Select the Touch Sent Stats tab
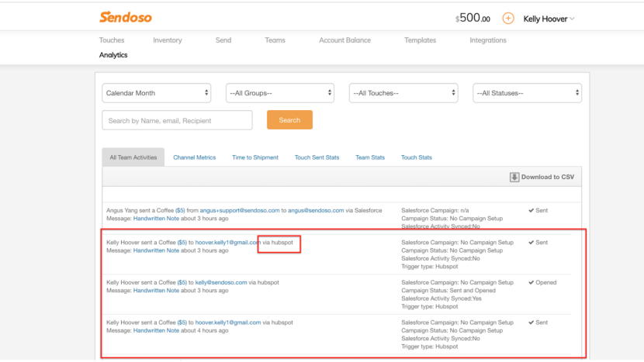Viewport: 644px width, 362px height. click(317, 157)
